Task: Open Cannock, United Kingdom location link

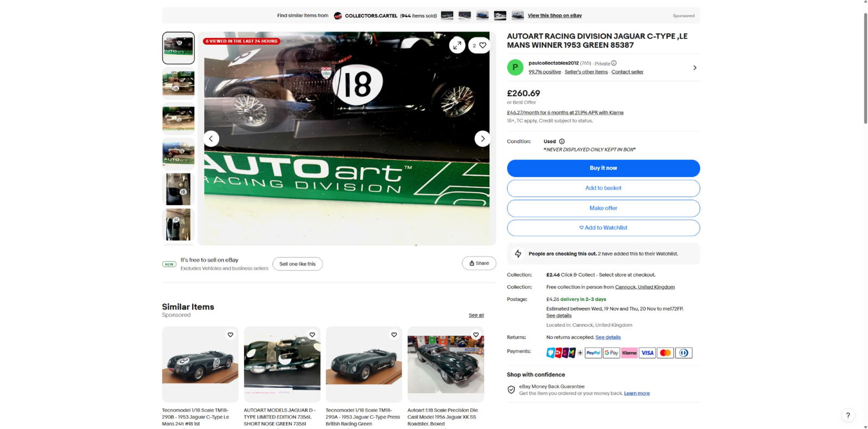Action: [x=645, y=287]
